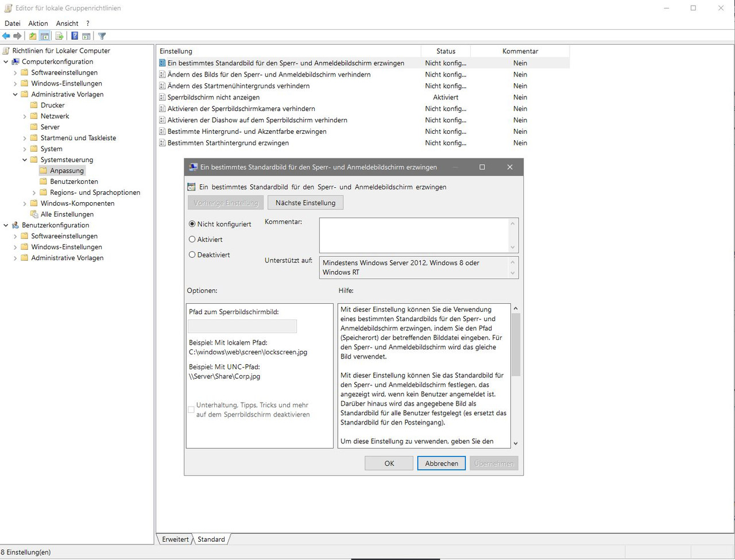Open Help via blue question mark icon
Image resolution: width=735 pixels, height=560 pixels.
coord(75,36)
